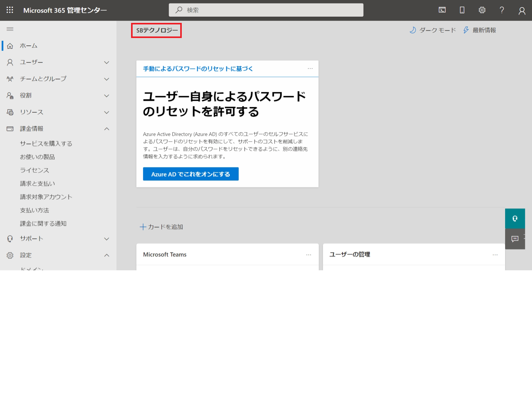Open password reset card options ellipsis
This screenshot has height=403, width=532.
(310, 69)
